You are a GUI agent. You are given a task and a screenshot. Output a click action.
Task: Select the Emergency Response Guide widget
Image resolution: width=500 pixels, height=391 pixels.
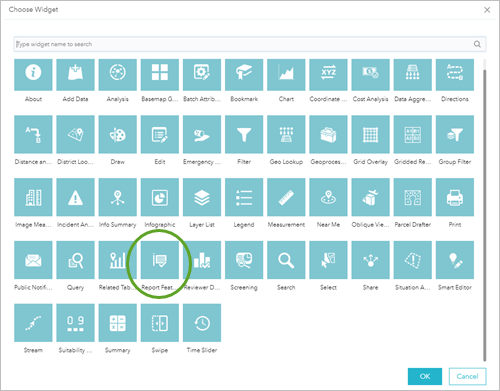202,134
